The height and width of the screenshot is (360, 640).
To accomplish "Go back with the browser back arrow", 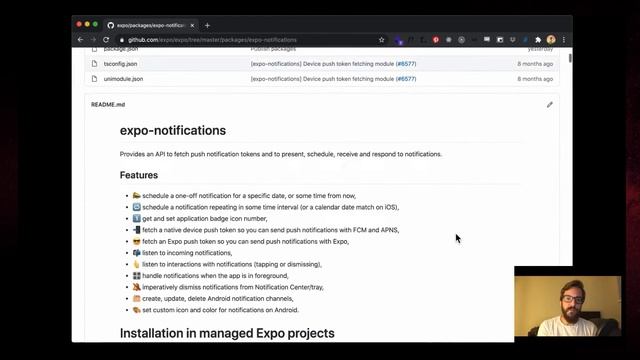I will [x=80, y=40].
